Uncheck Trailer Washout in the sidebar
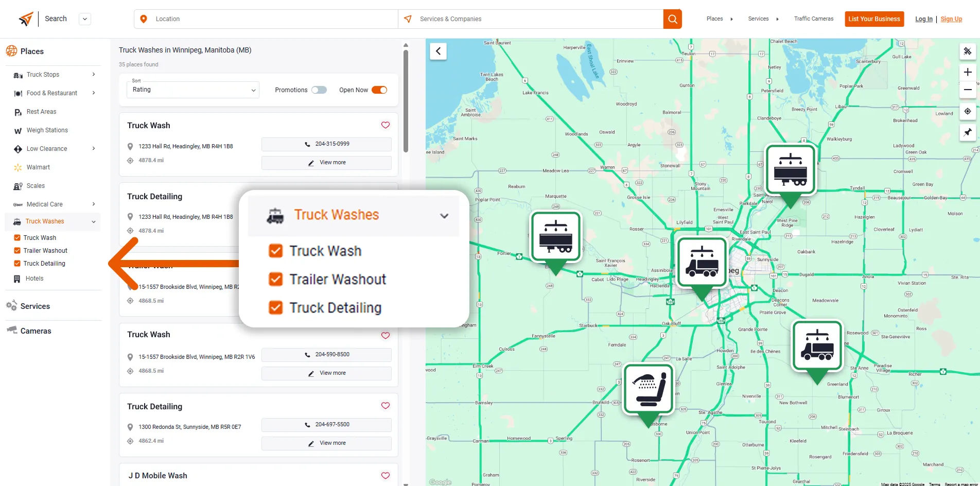Viewport: 980px width, 486px height. pos(17,251)
